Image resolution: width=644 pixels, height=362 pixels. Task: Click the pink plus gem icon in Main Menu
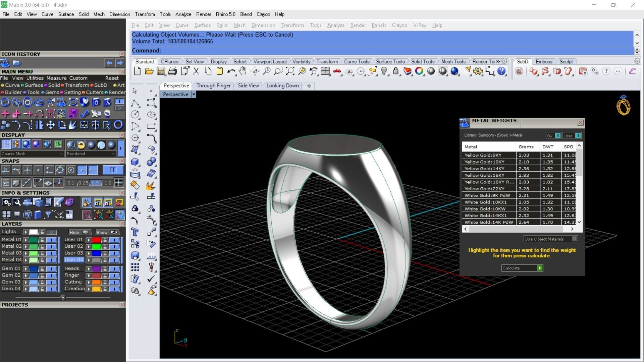coord(5,114)
